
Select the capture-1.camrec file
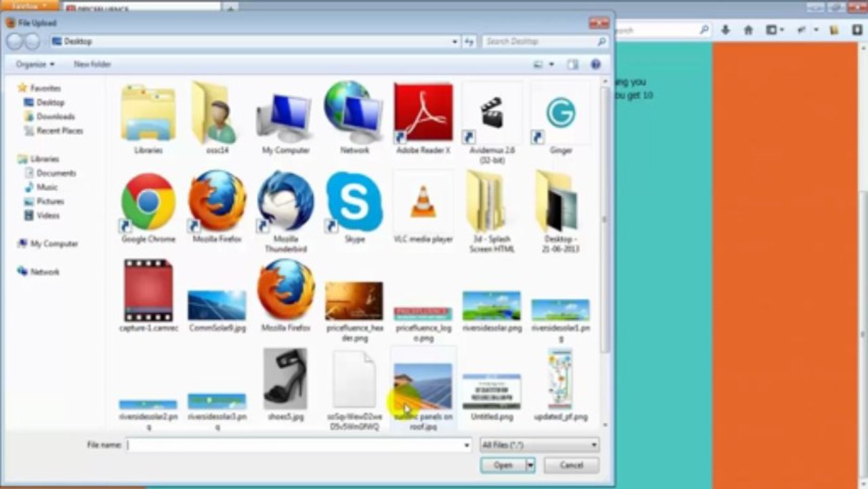click(148, 295)
